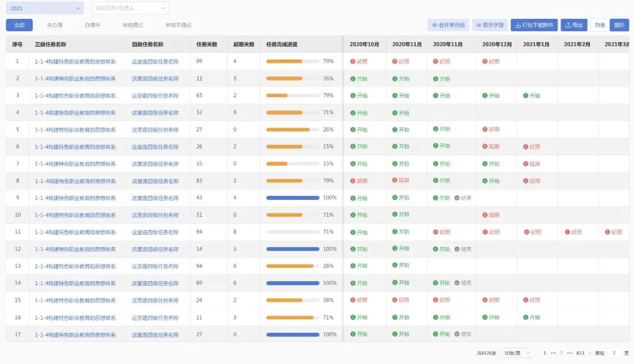Click the 显示字段 eye icon button
The height and width of the screenshot is (364, 635).
(x=490, y=25)
